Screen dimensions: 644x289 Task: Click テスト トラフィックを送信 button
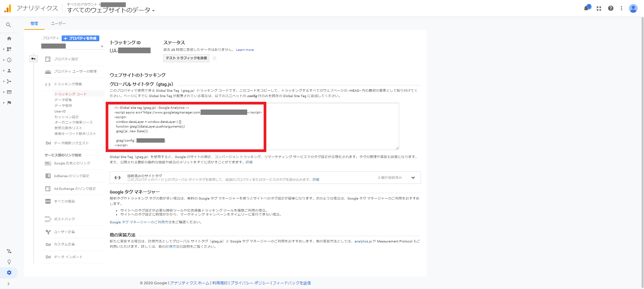(186, 58)
